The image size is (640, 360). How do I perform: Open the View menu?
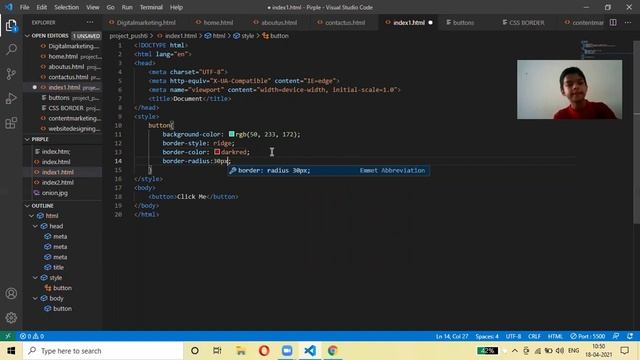pyautogui.click(x=93, y=7)
